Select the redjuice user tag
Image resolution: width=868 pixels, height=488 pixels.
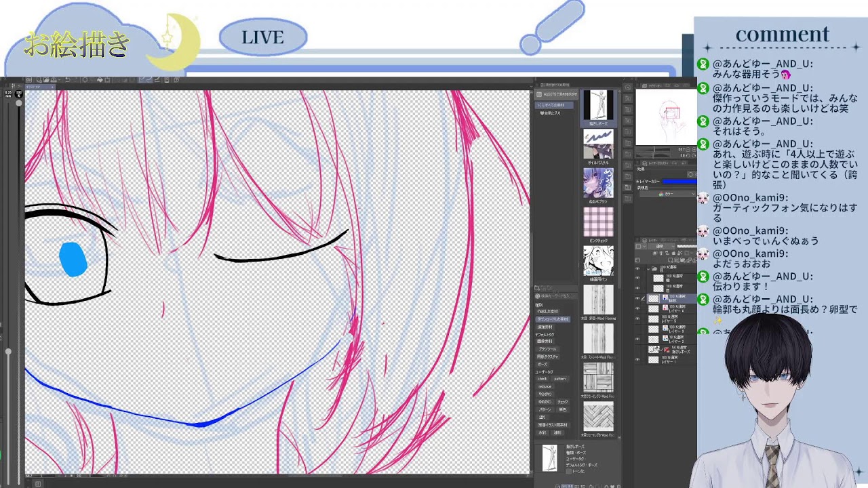point(545,386)
